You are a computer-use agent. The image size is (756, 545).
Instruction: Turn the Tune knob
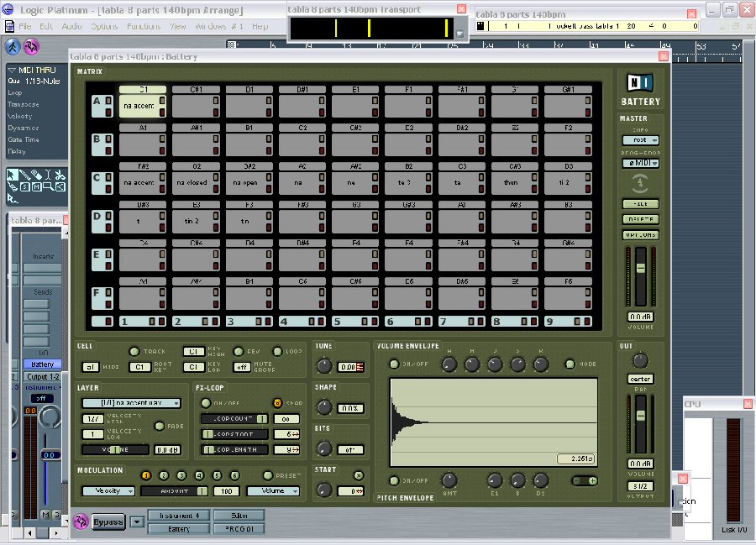click(x=323, y=366)
